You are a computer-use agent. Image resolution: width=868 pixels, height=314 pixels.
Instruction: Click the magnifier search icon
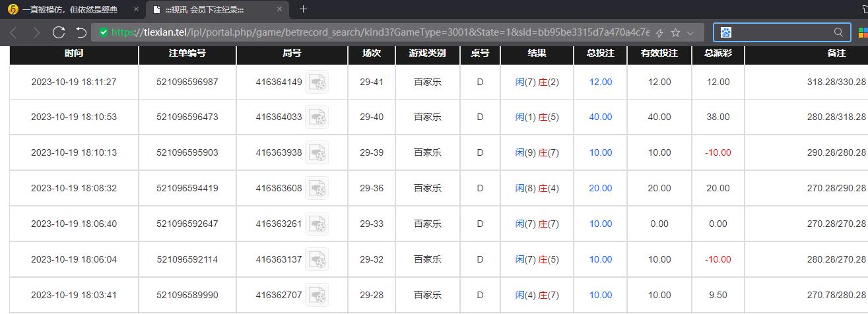coord(838,32)
